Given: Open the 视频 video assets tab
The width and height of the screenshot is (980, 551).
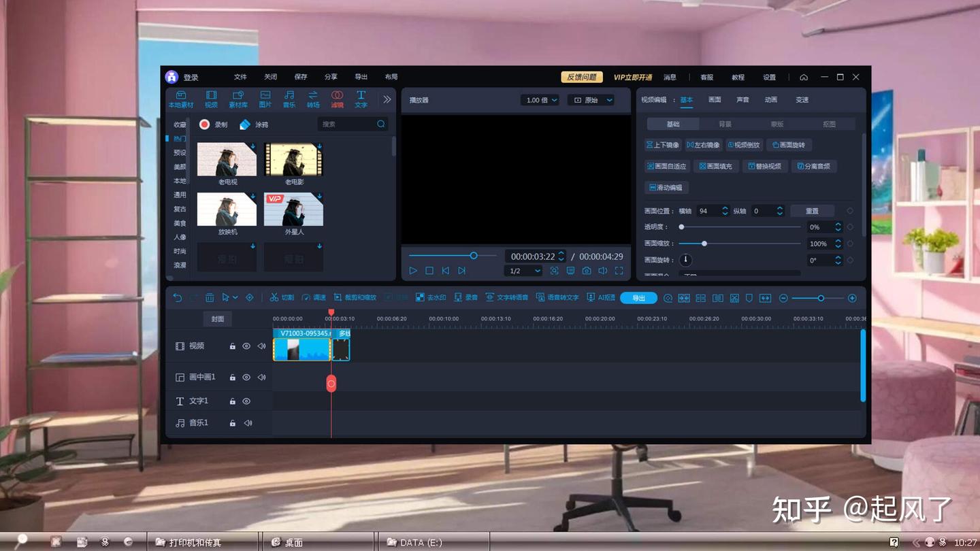Looking at the screenshot, I should pos(212,99).
